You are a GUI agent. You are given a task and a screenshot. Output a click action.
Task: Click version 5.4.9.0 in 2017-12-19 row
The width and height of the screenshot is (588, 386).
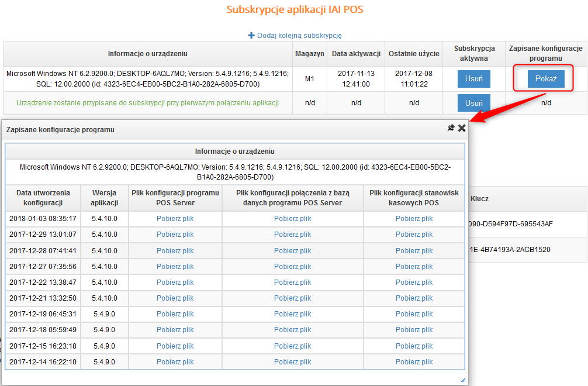tap(104, 314)
